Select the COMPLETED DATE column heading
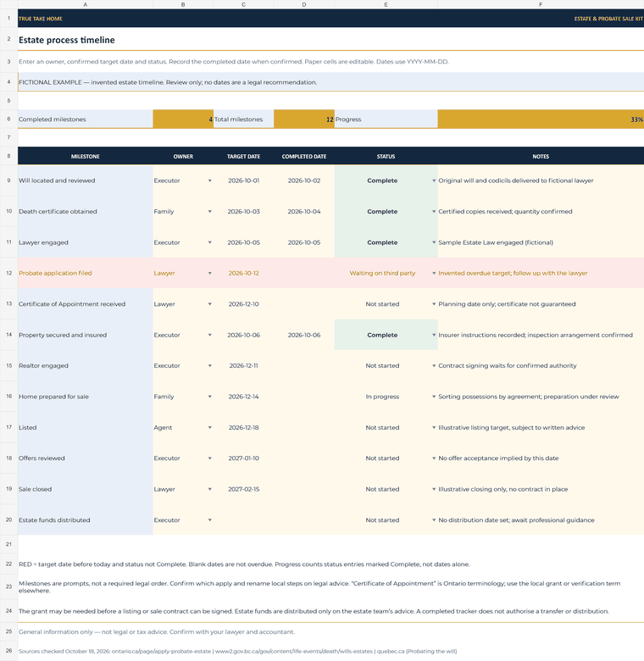Screen dimensions: 644x661 point(304,156)
